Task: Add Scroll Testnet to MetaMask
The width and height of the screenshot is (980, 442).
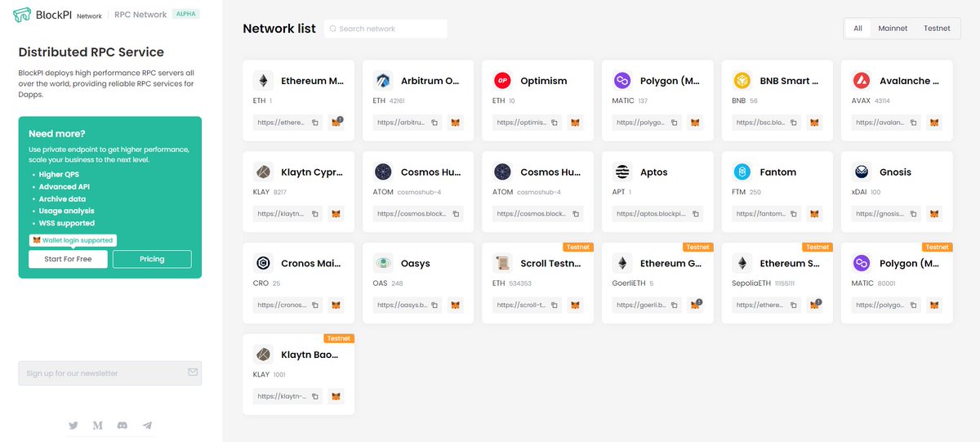Action: pyautogui.click(x=576, y=305)
